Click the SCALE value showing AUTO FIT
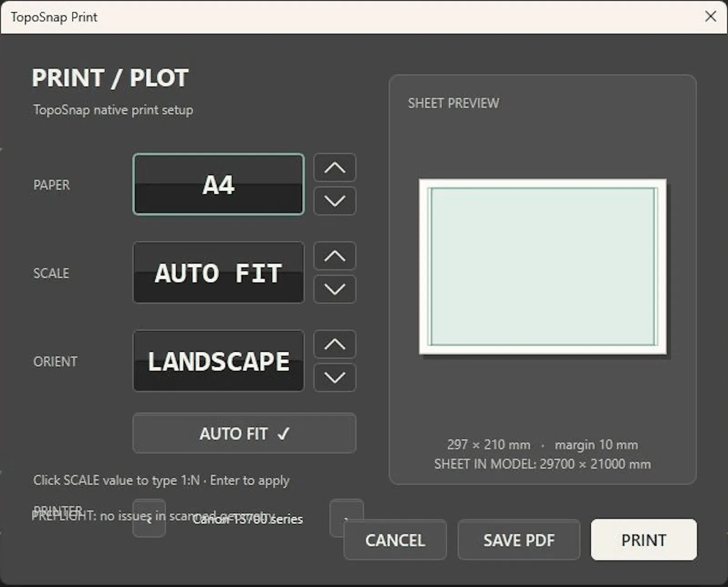 click(218, 273)
